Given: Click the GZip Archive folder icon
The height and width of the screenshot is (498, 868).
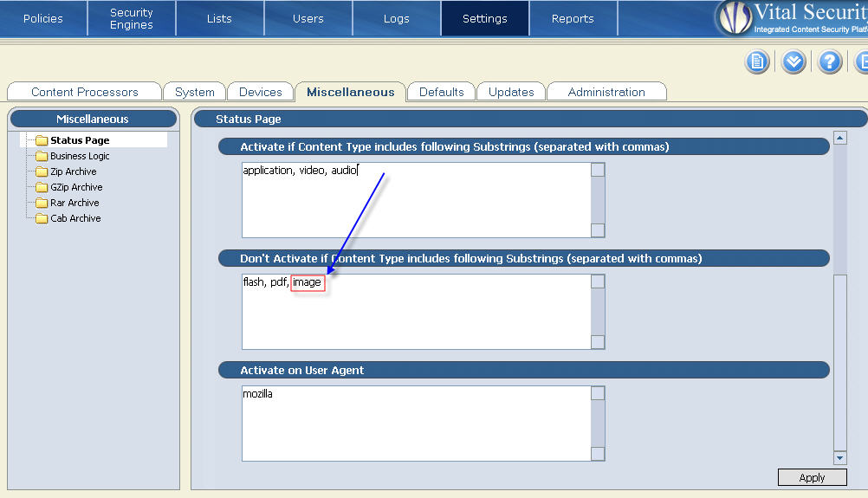Looking at the screenshot, I should [42, 187].
